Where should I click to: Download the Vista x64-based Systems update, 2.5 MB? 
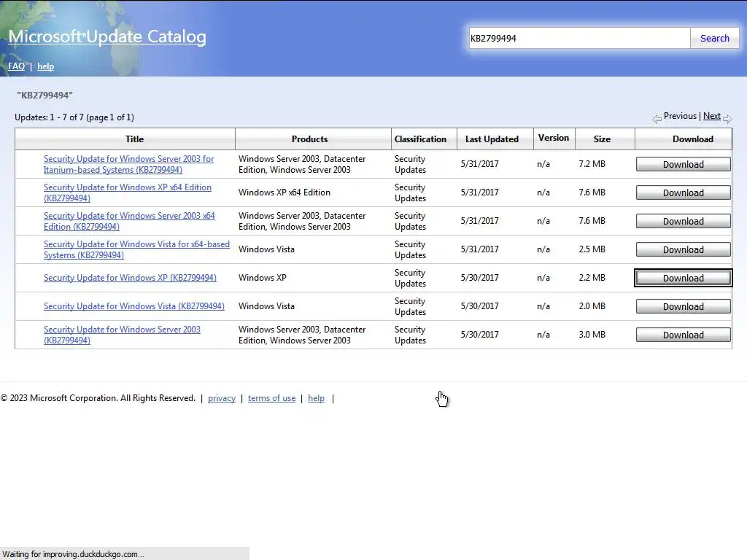pos(683,249)
